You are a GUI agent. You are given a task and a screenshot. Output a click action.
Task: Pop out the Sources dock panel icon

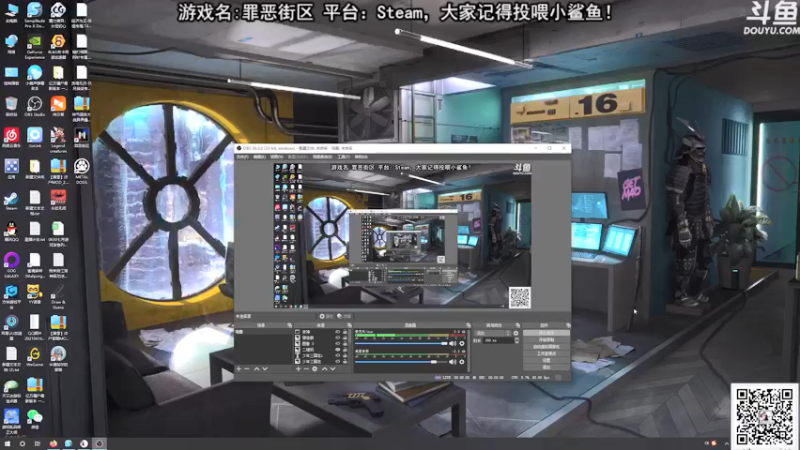[x=349, y=325]
